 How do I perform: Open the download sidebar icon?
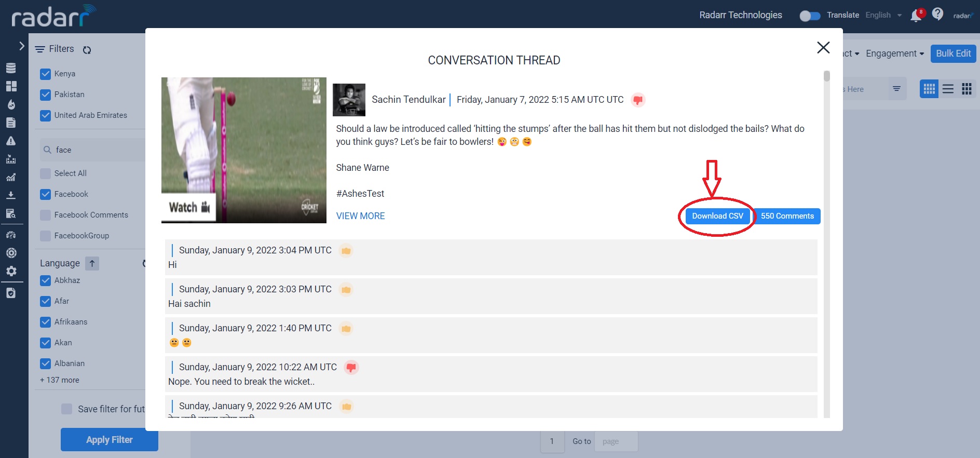pyautogui.click(x=11, y=195)
